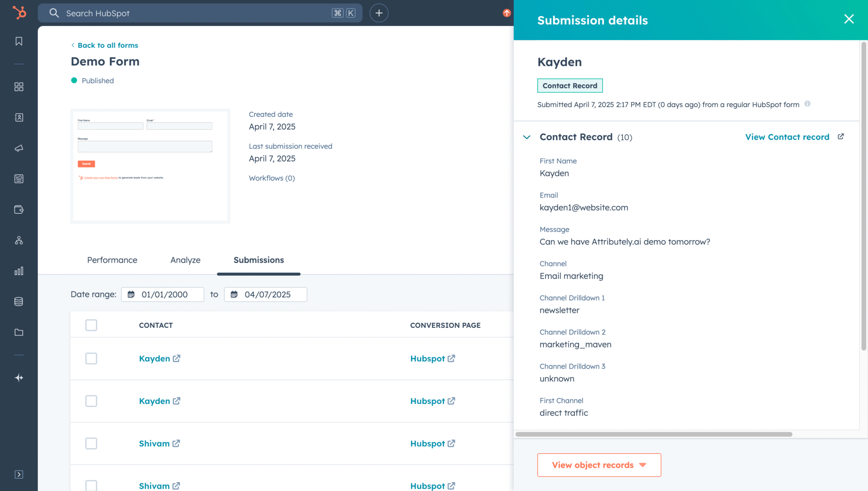
Task: Open the Breeze AI sparkle icon
Action: 18,377
